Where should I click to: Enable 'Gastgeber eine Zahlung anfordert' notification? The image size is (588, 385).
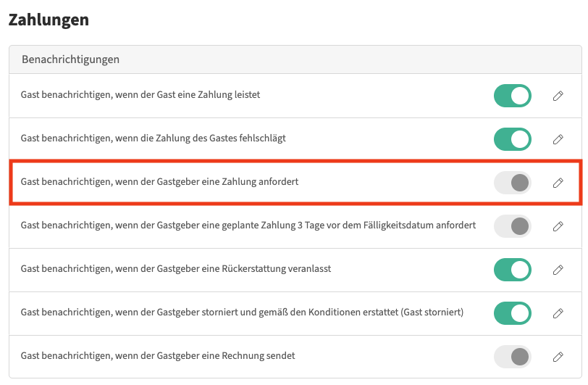point(513,183)
